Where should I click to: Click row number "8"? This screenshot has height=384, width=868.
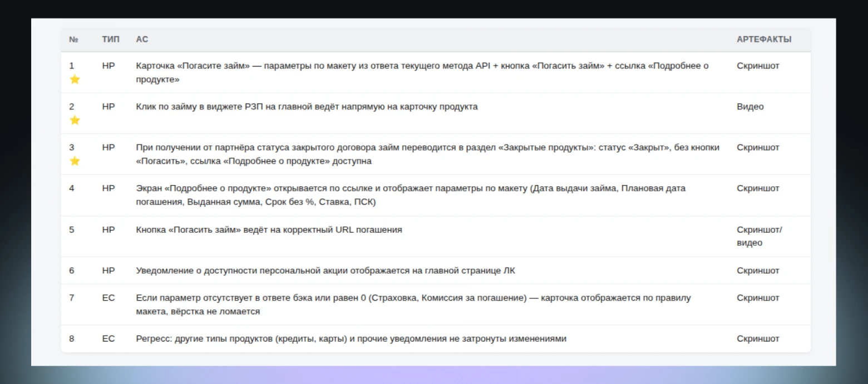[x=72, y=338]
